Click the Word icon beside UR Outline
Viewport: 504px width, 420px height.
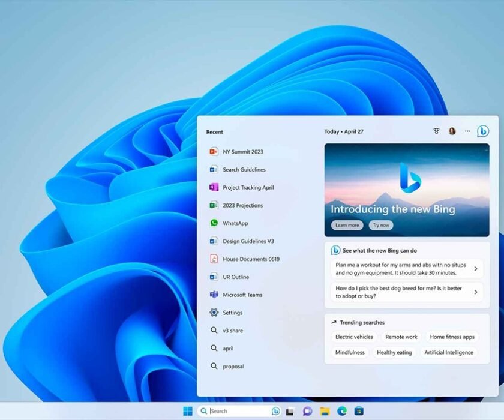point(214,277)
